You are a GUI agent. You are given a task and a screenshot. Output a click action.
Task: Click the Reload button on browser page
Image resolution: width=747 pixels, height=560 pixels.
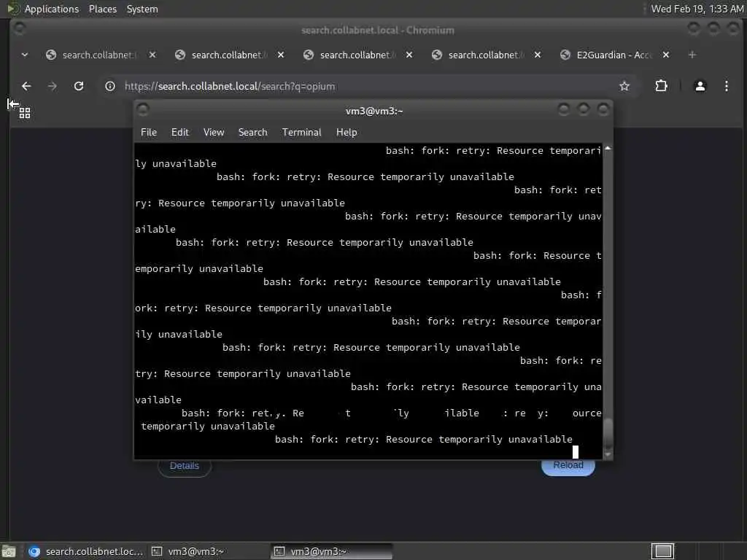point(568,465)
